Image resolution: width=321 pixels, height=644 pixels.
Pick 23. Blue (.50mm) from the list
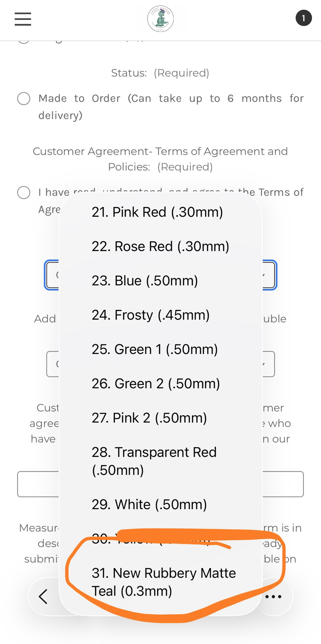click(x=145, y=281)
